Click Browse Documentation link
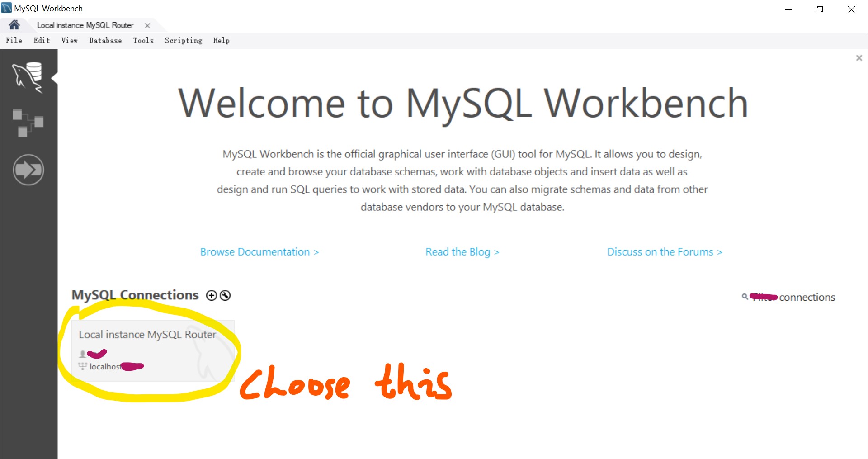 click(259, 252)
